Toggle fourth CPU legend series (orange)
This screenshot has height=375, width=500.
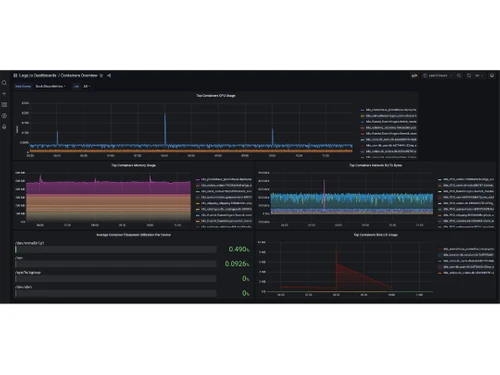pos(391,128)
